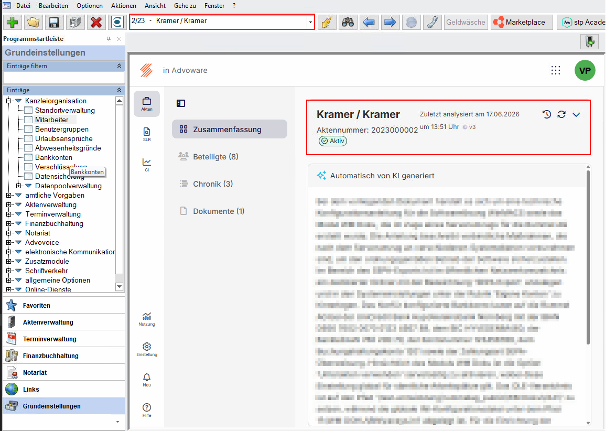Click the telephone handset toolbar icon
The height and width of the screenshot is (432, 606).
(x=432, y=22)
